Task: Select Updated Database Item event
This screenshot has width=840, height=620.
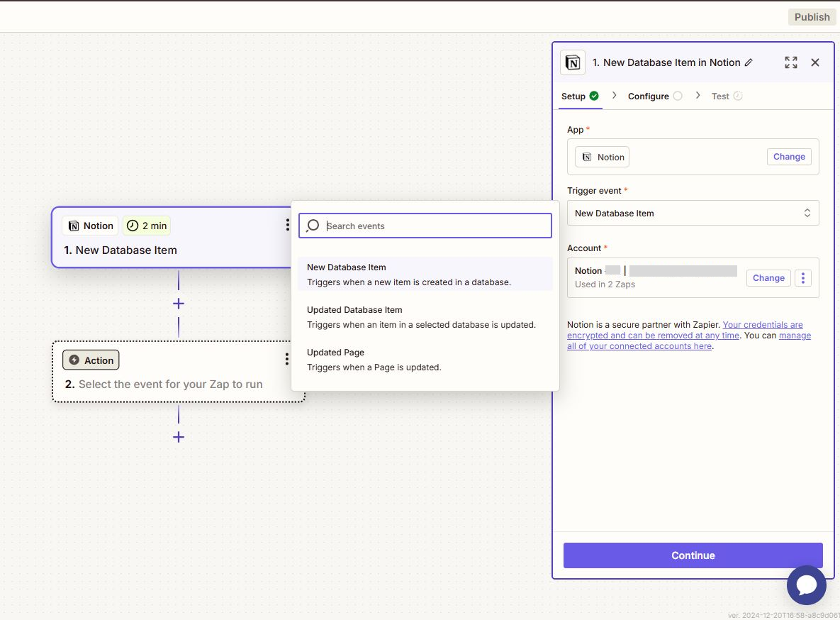Action: click(425, 317)
